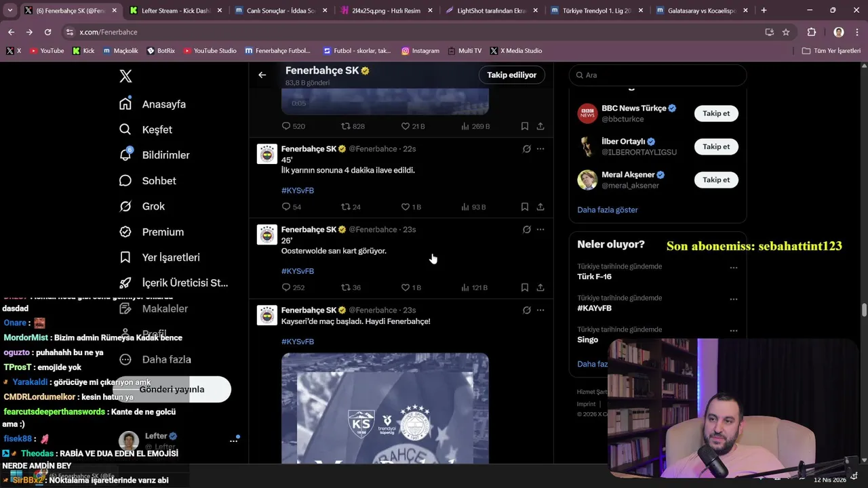Reply to the top post with 520 replies
This screenshot has height=488, width=868.
(x=293, y=126)
